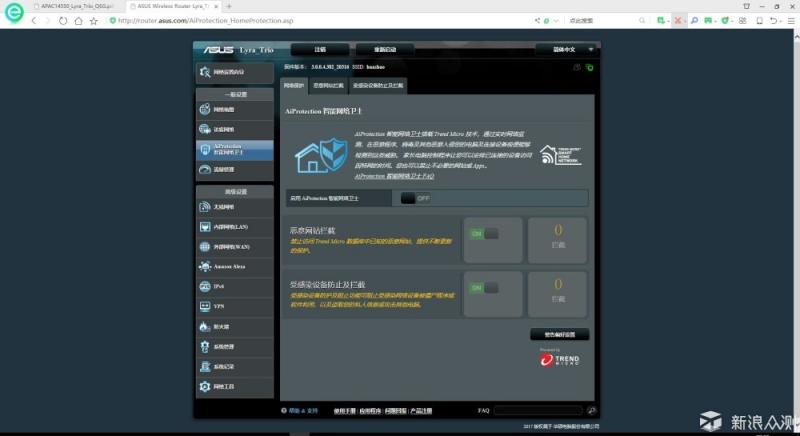Viewport: 800px width, 436px height.
Task: Open a new browser tab with plus button
Action: click(229, 6)
